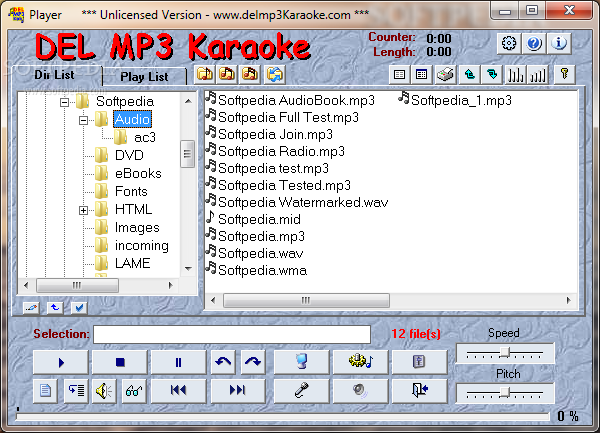600x433 pixels.
Task: Switch to the Play List tab
Action: [x=144, y=77]
